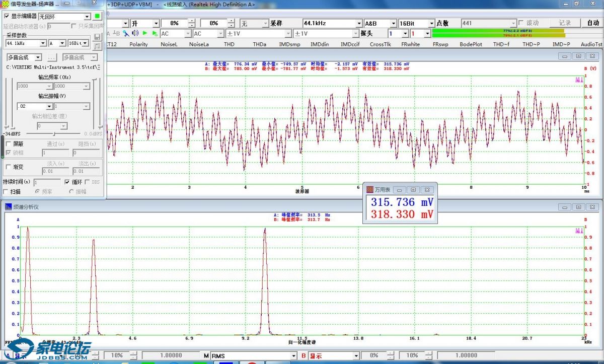Image resolution: width=604 pixels, height=364 pixels.
Task: Open the generator 44.1kHz sampling rate dropdown
Action: click(43, 43)
